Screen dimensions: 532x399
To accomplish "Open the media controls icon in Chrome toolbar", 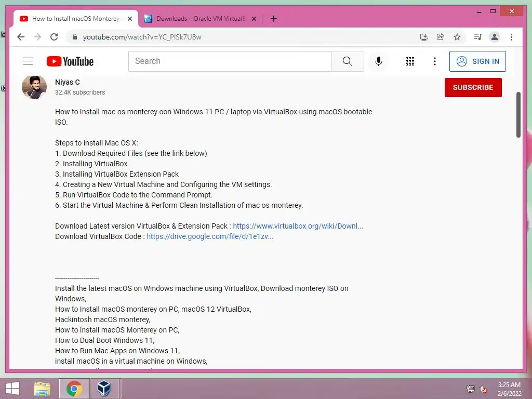I will pos(478,37).
